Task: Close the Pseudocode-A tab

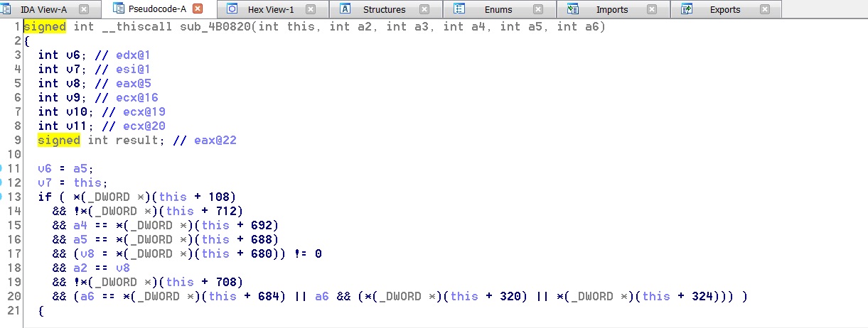Action: 198,9
